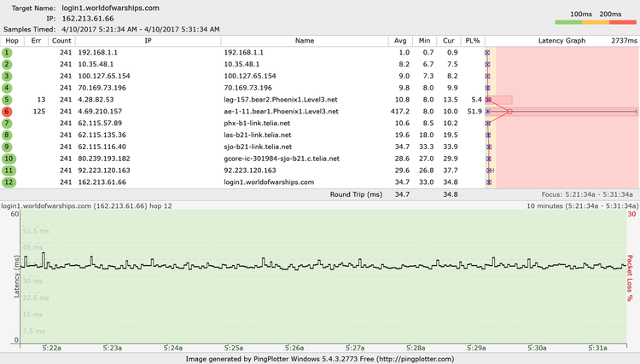This screenshot has height=364, width=640.
Task: Sort by the Count column header
Action: tap(61, 41)
